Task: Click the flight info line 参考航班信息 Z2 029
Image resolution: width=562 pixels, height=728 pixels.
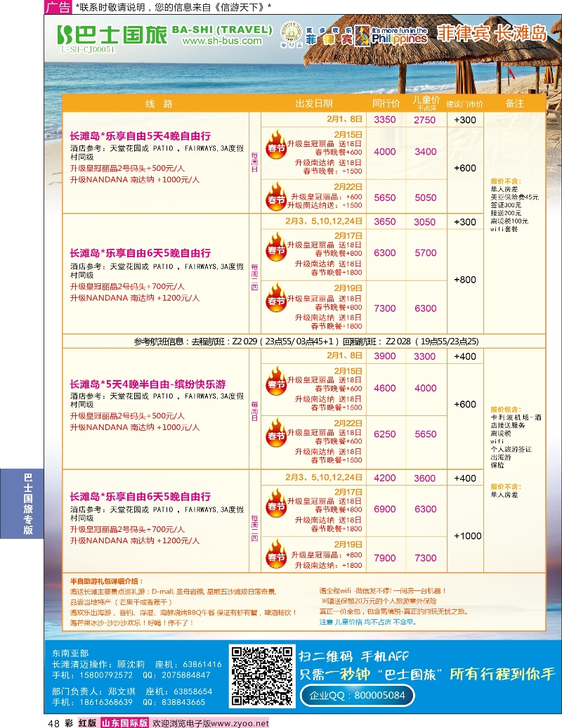Action: [x=306, y=342]
